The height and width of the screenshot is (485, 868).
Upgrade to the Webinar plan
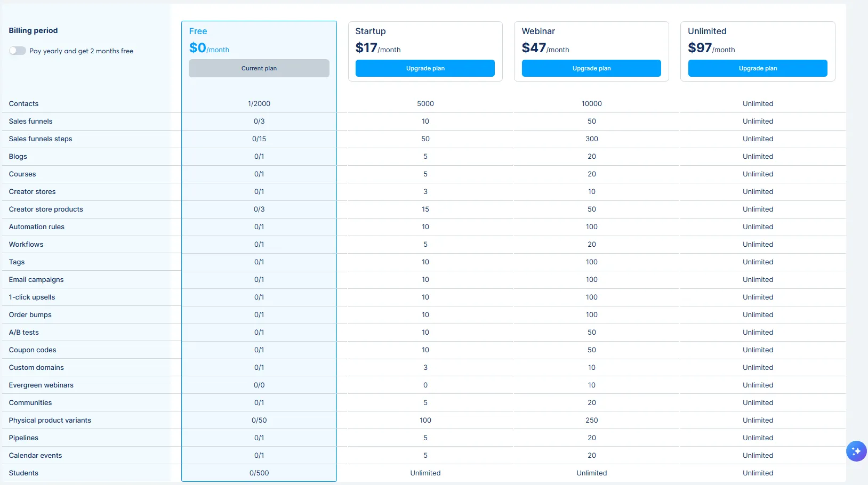(x=591, y=68)
